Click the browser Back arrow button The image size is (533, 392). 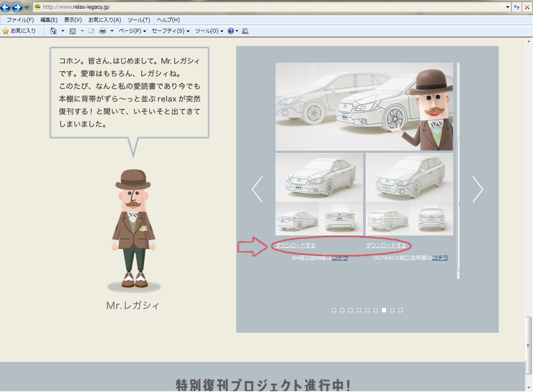point(5,7)
